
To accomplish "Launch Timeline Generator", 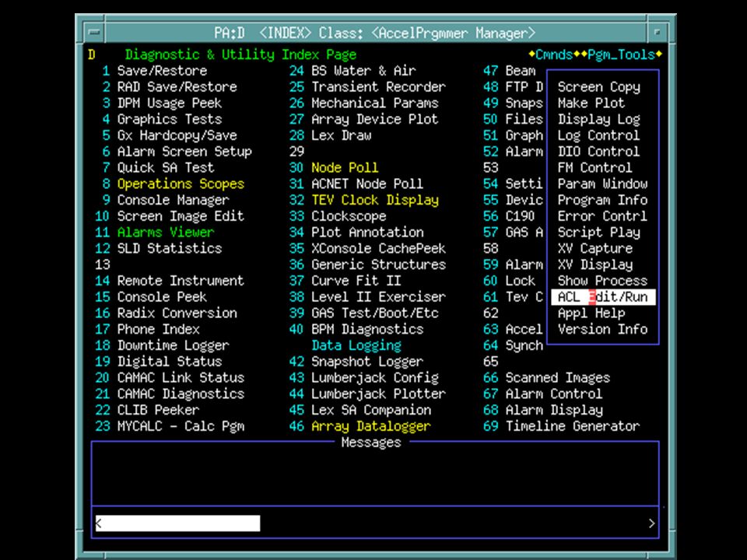I will [572, 426].
